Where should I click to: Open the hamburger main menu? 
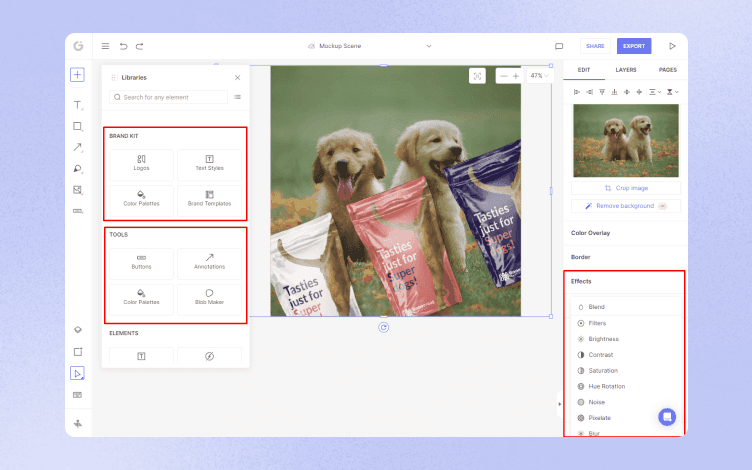click(x=106, y=46)
